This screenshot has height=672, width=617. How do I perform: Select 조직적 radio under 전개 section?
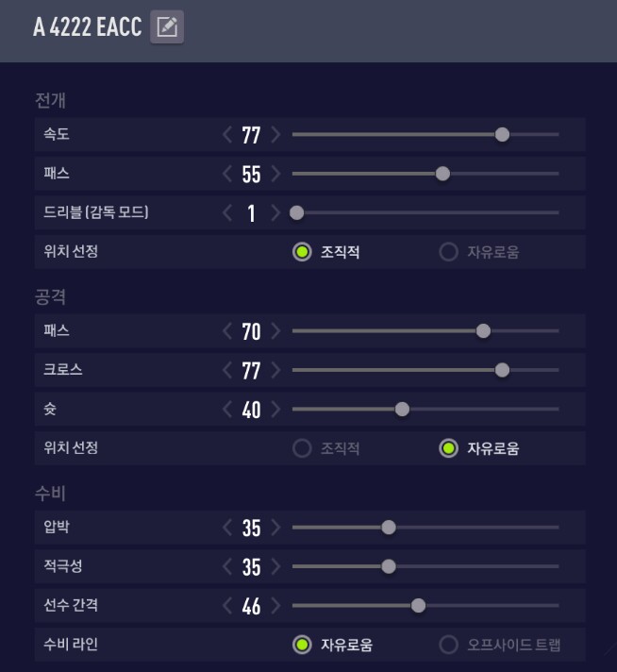click(x=302, y=252)
